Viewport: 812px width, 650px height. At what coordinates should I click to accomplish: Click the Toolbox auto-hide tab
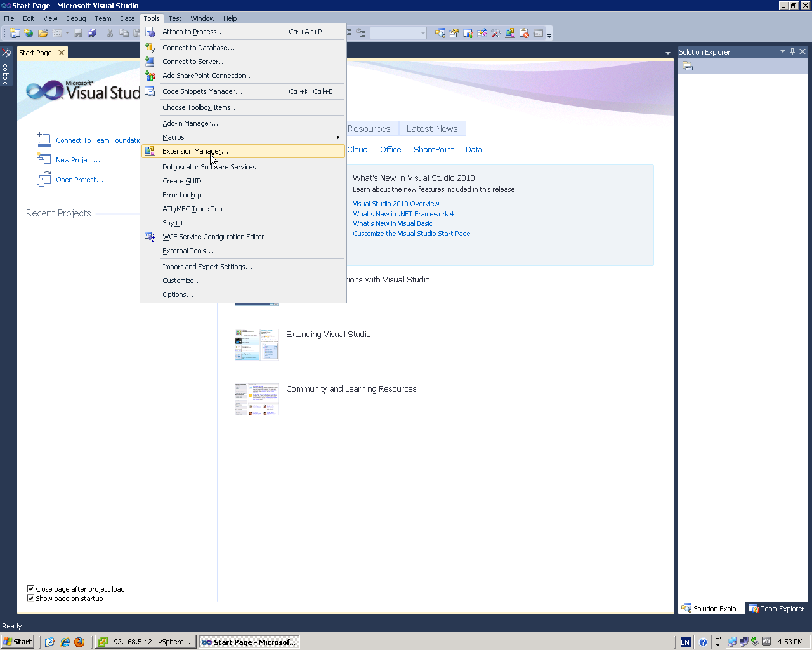pos(6,66)
